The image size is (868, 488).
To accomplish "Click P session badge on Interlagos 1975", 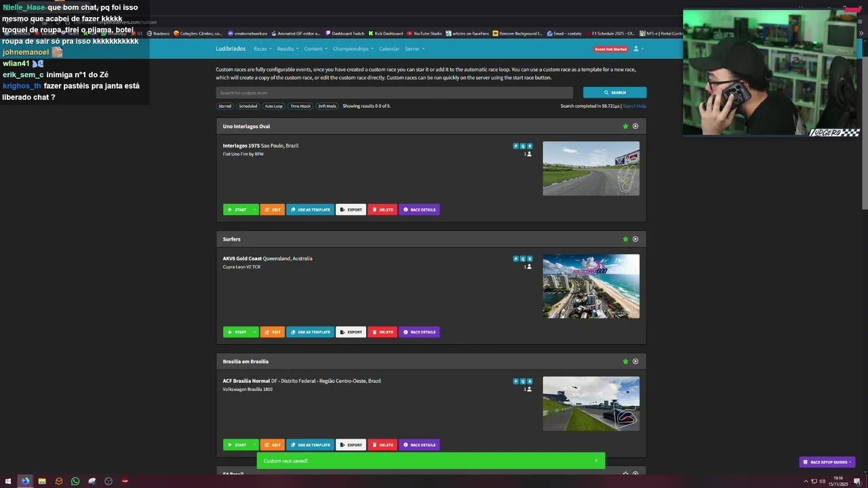I will pos(516,146).
